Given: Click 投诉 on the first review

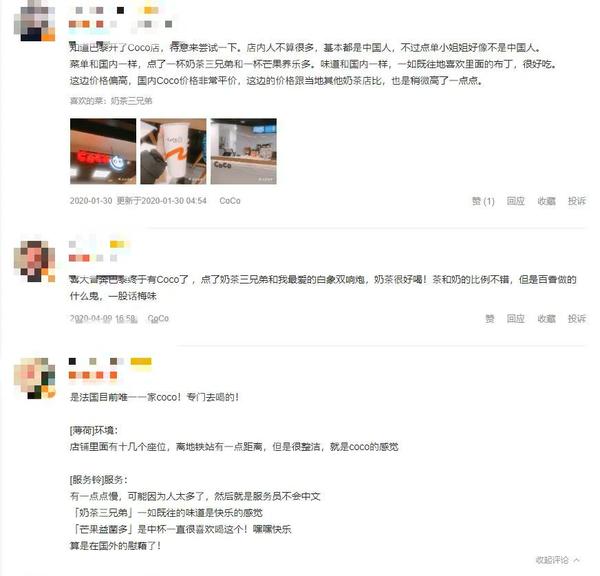Looking at the screenshot, I should pyautogui.click(x=577, y=201).
